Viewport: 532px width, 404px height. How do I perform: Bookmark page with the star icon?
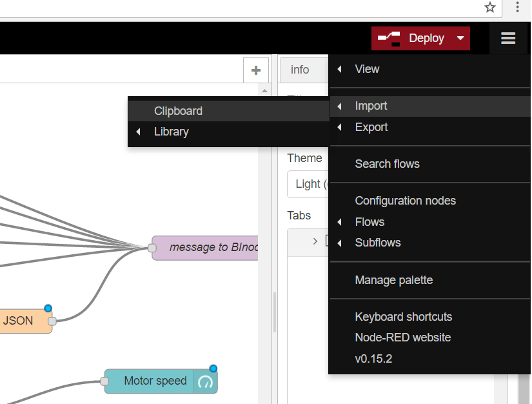point(490,8)
